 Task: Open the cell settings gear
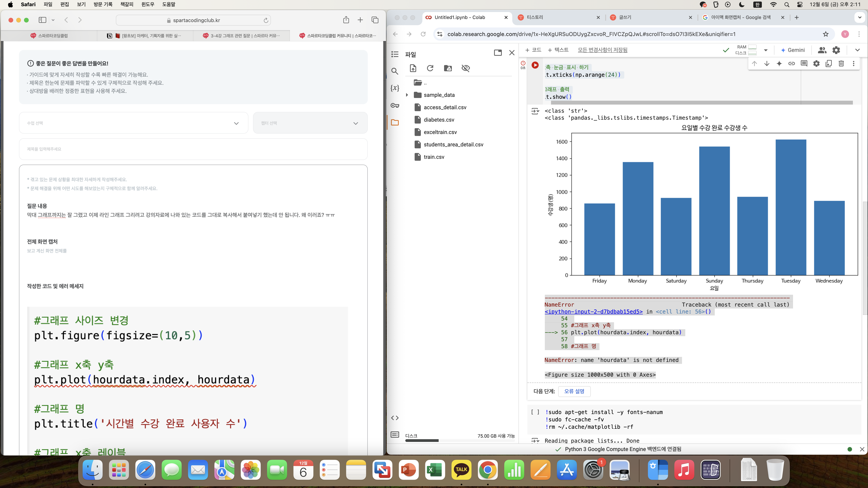(816, 63)
